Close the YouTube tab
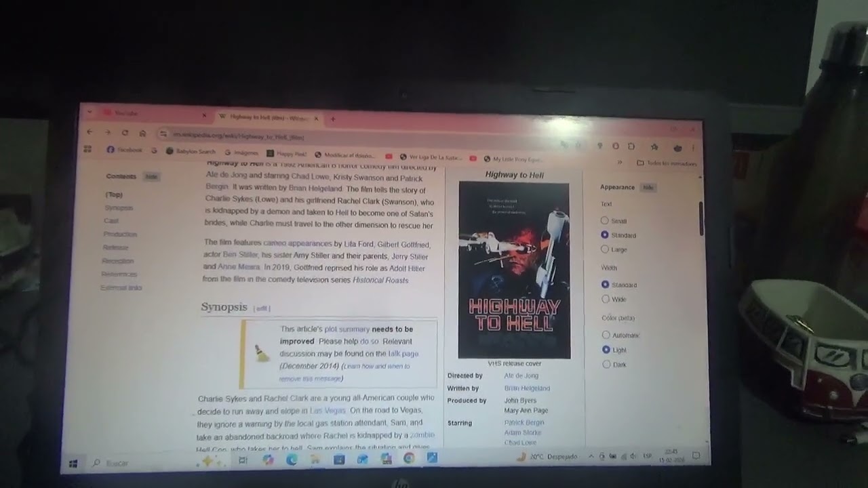 (204, 116)
